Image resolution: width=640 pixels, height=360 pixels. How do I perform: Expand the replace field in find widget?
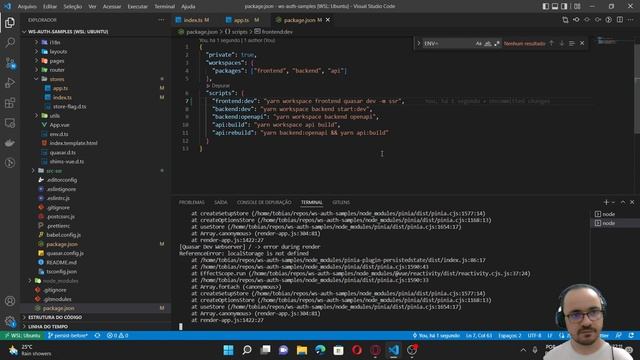tap(418, 43)
